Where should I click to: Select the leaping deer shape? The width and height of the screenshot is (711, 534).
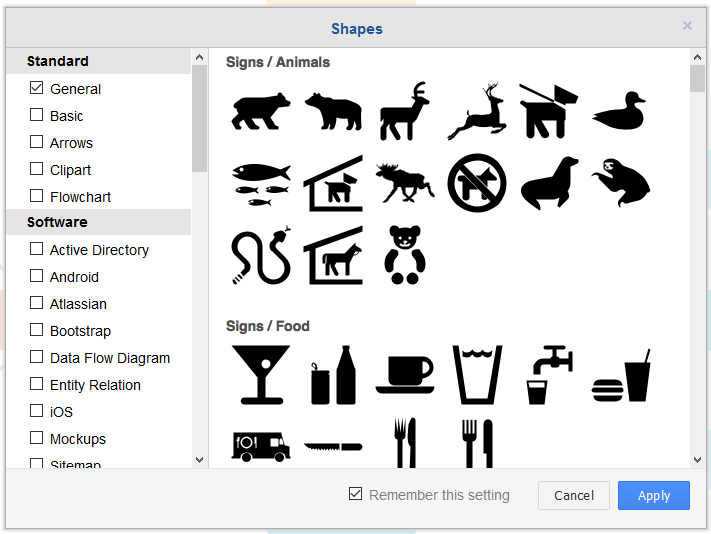[477, 111]
